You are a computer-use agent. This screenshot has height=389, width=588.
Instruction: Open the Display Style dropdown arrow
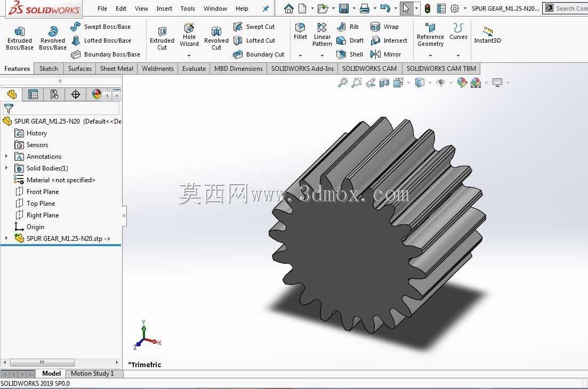click(430, 83)
